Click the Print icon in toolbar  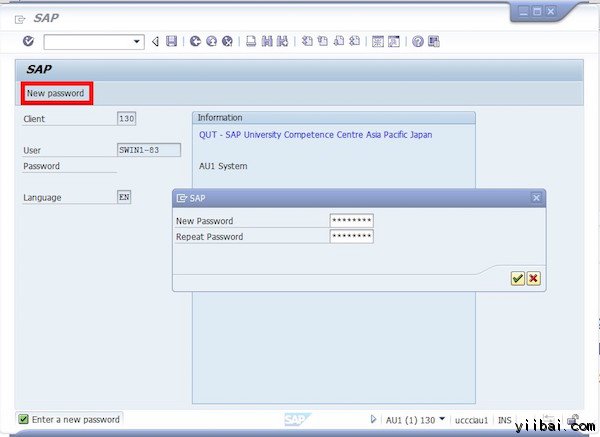[251, 41]
